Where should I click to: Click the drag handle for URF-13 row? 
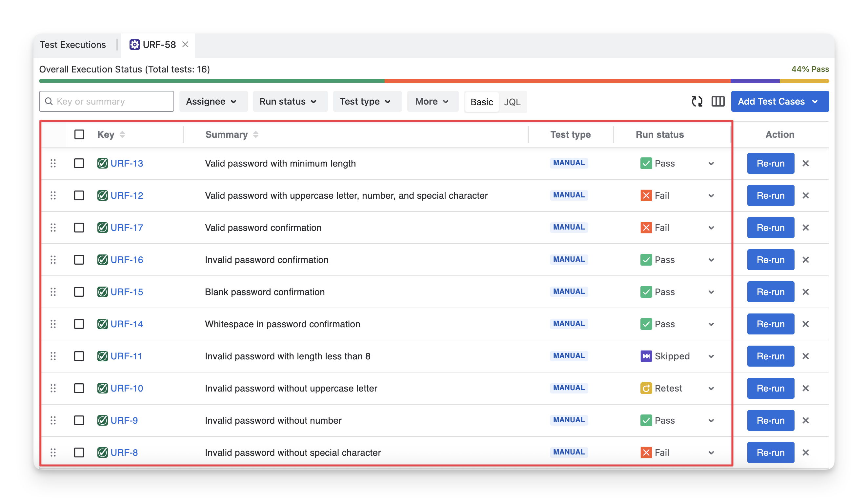(53, 163)
